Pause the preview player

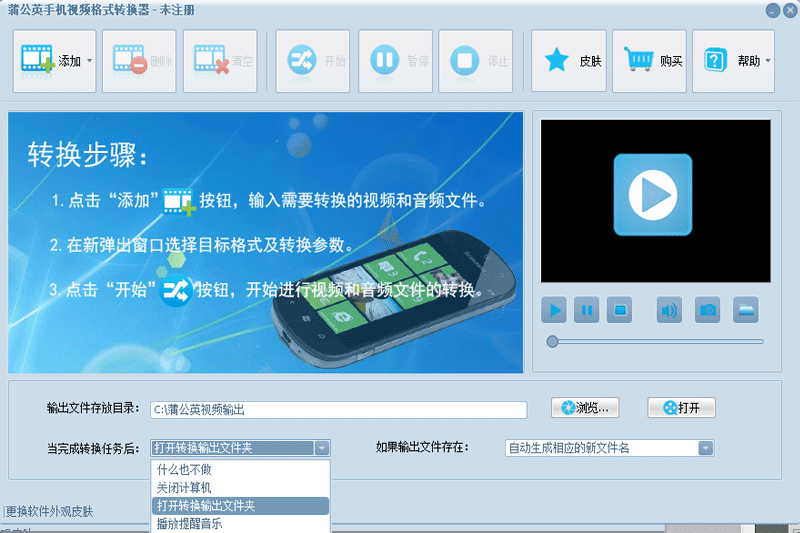point(587,310)
